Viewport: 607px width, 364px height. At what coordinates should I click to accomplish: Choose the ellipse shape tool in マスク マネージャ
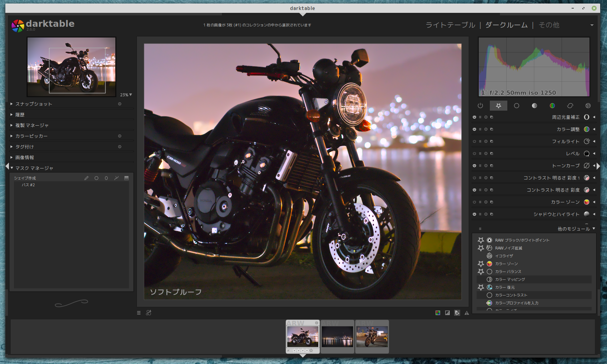(x=106, y=178)
